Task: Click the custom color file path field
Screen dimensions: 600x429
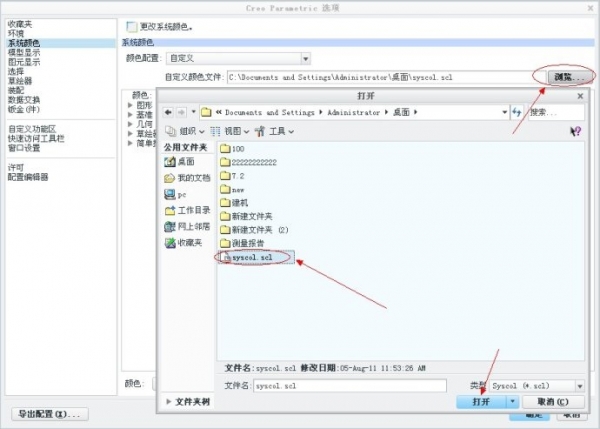Action: [x=386, y=77]
